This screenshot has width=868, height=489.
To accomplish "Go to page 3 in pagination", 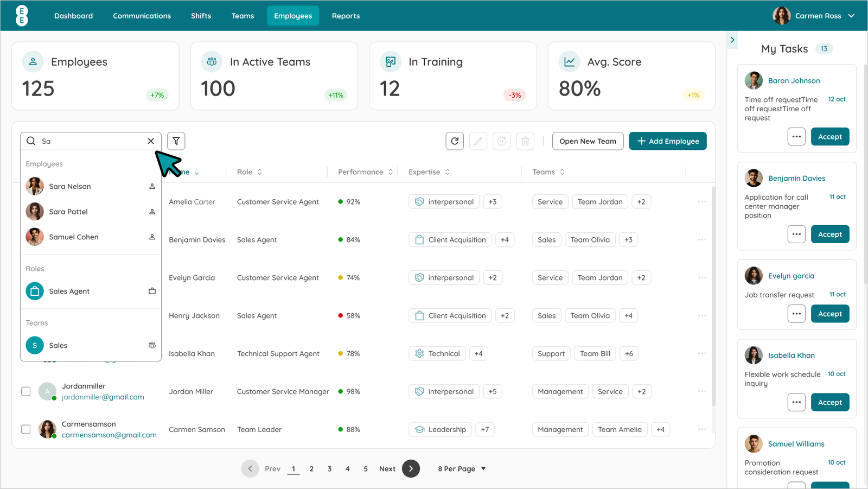I will [x=329, y=469].
